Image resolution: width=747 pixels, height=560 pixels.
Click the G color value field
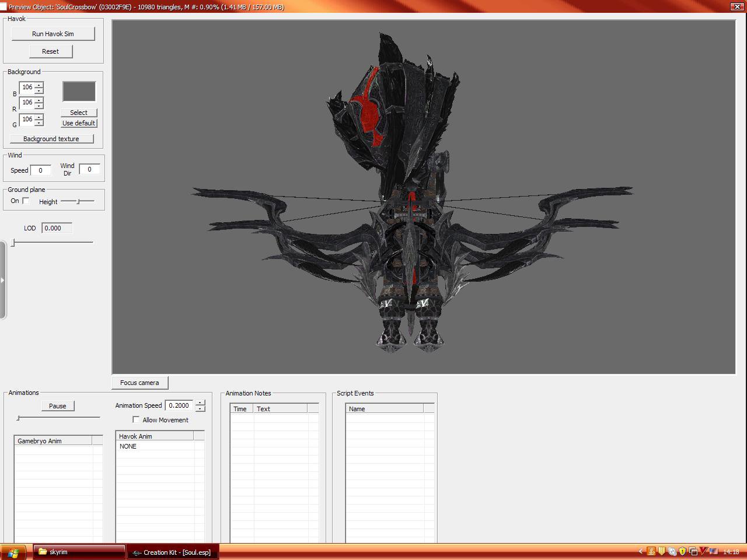pyautogui.click(x=27, y=120)
